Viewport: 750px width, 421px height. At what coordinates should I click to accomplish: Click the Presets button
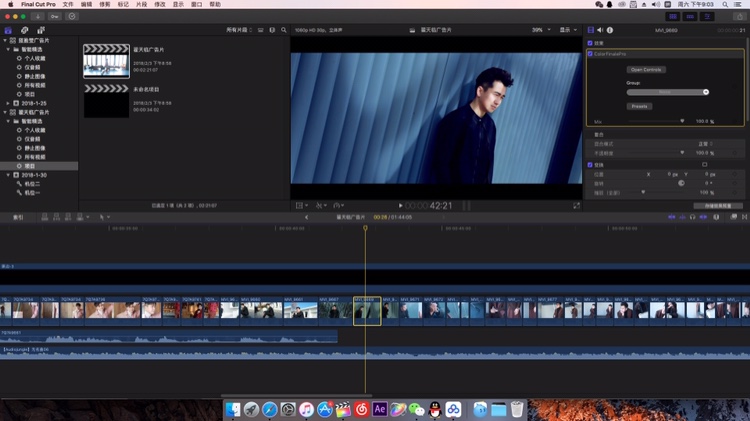(639, 106)
